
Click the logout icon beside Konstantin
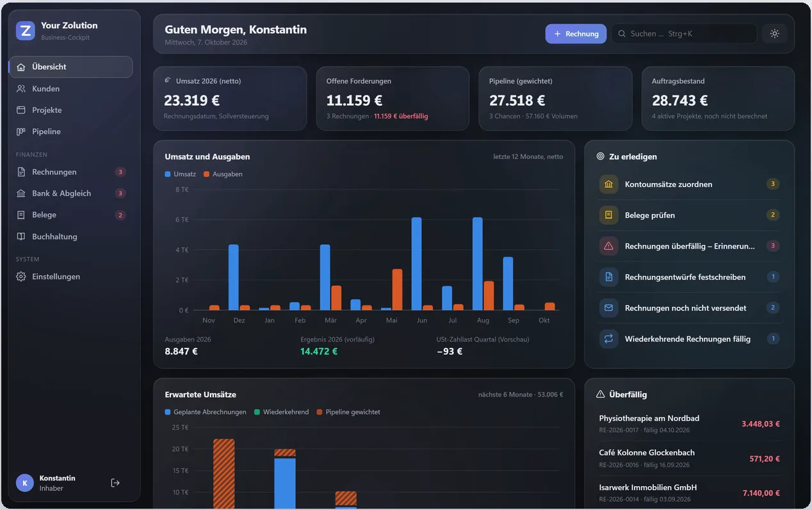tap(115, 482)
